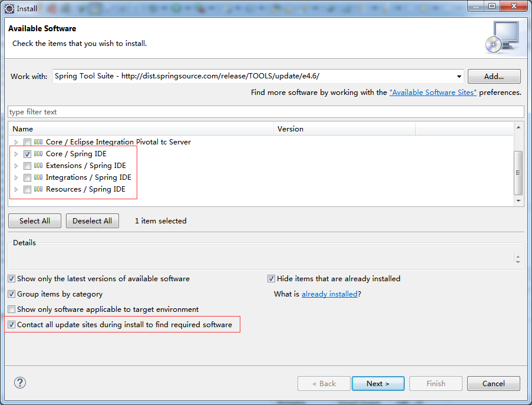Click category icon beside Pivotal tc Server

click(38, 142)
